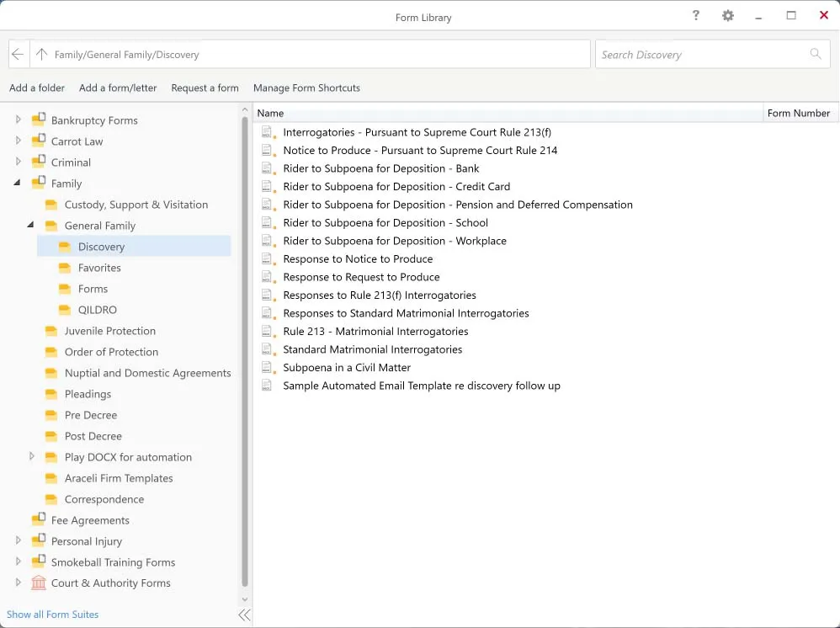Click document icon for Notice to Produce Rule 214
This screenshot has width=840, height=628.
click(268, 150)
